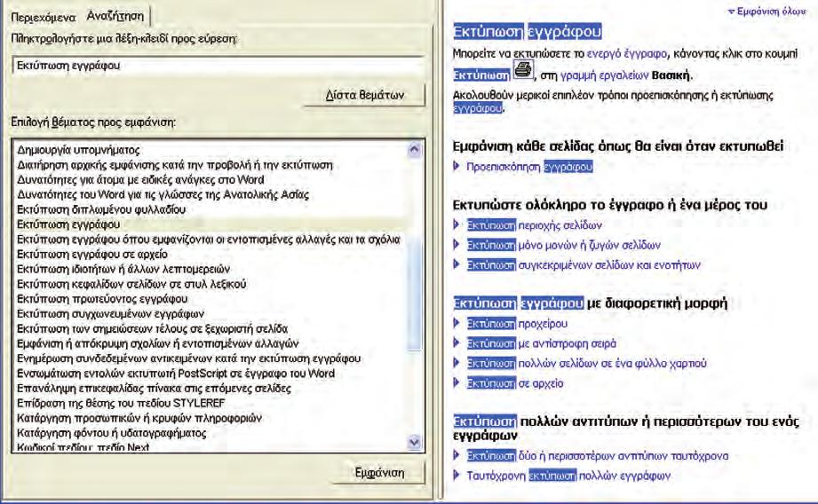This screenshot has height=504, width=818.
Task: Select topic Κατάργηση προσωπικών ή κρυφών πληροφοριών
Action: (x=139, y=418)
